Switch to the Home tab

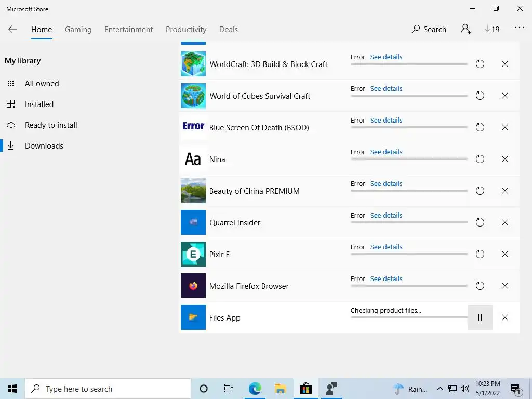click(x=42, y=30)
